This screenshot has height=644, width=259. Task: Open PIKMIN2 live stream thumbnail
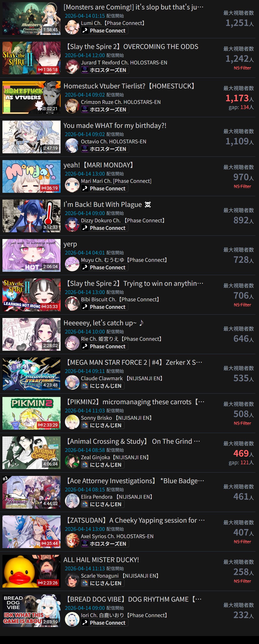point(31,413)
